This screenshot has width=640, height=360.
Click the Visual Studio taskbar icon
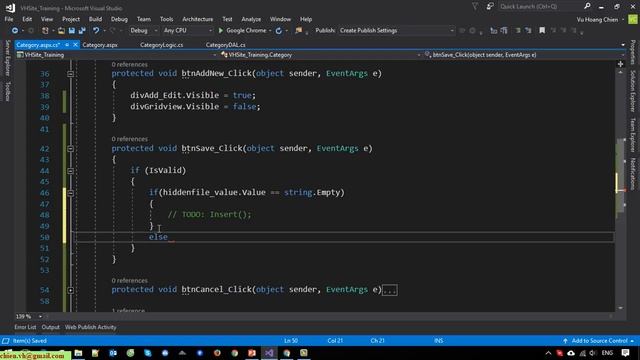(269, 353)
